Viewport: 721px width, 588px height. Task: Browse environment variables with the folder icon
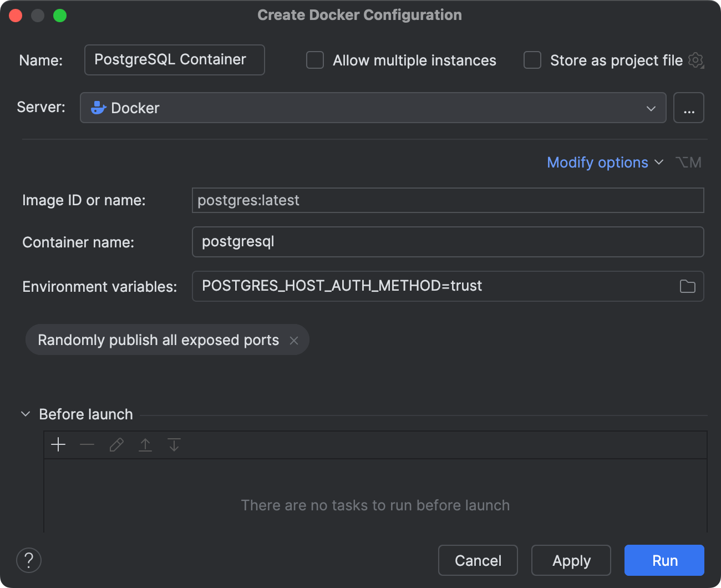pyautogui.click(x=687, y=286)
